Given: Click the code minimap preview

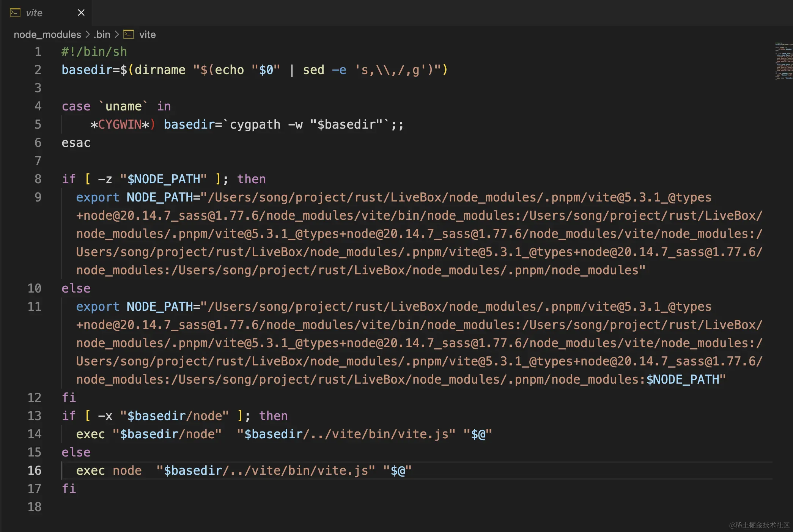Looking at the screenshot, I should point(783,61).
